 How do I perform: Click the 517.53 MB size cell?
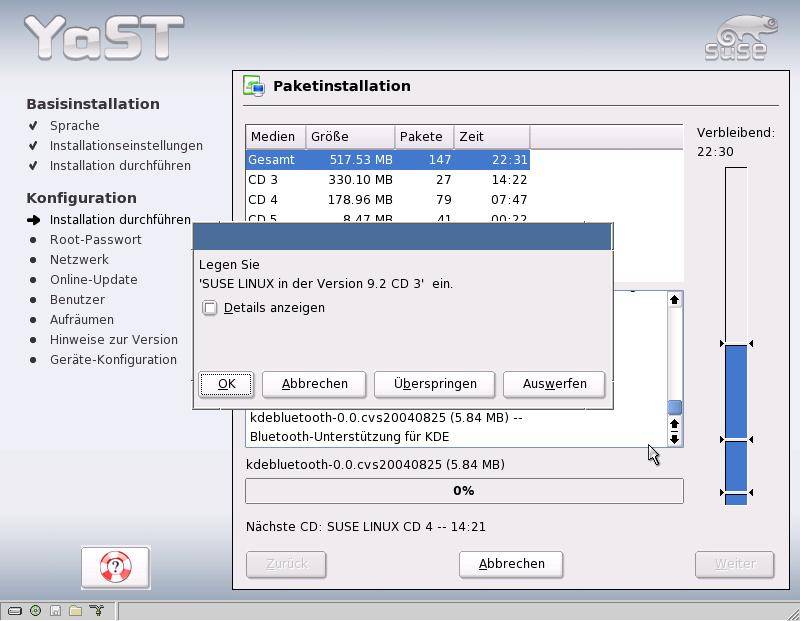(361, 160)
